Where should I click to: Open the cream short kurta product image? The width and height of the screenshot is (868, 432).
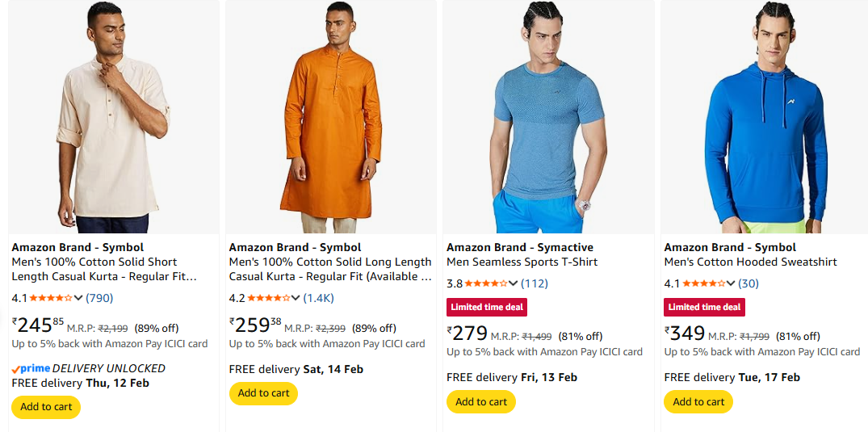point(114,118)
